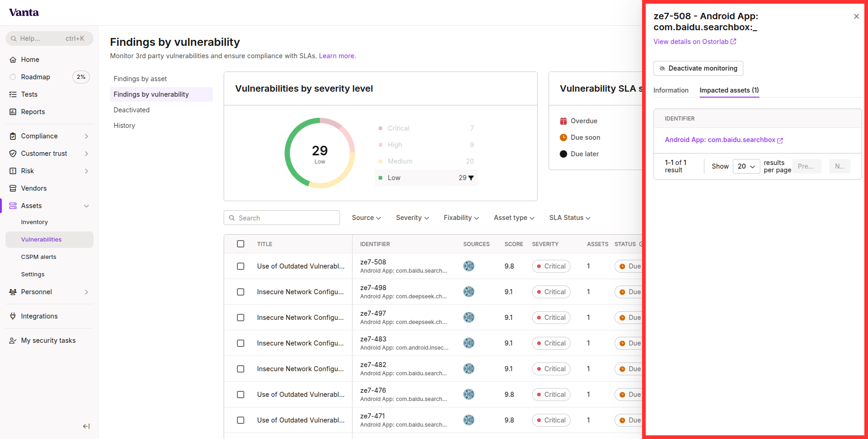This screenshot has height=439, width=868.
Task: Open Android App: com.baidu.searchbox link
Action: tap(724, 140)
